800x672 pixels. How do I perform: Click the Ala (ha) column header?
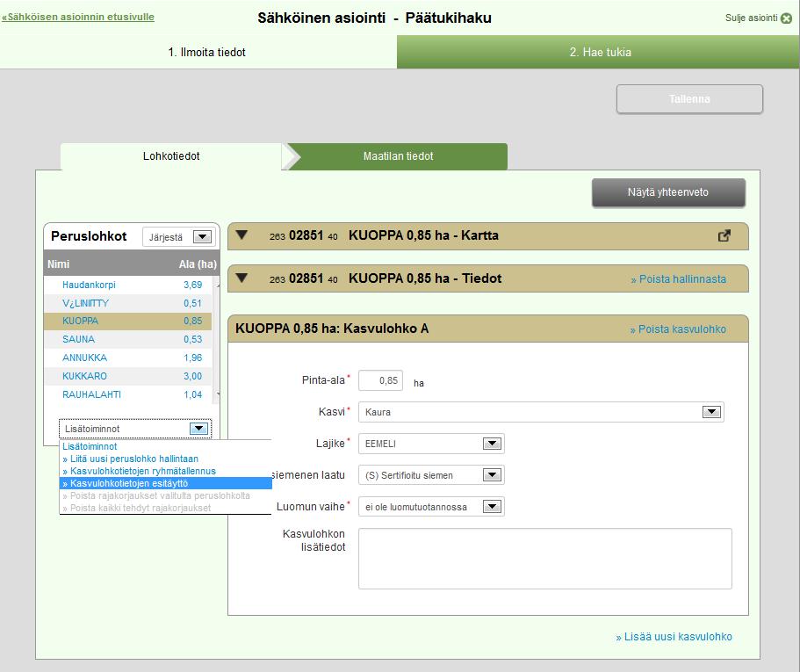(x=198, y=264)
